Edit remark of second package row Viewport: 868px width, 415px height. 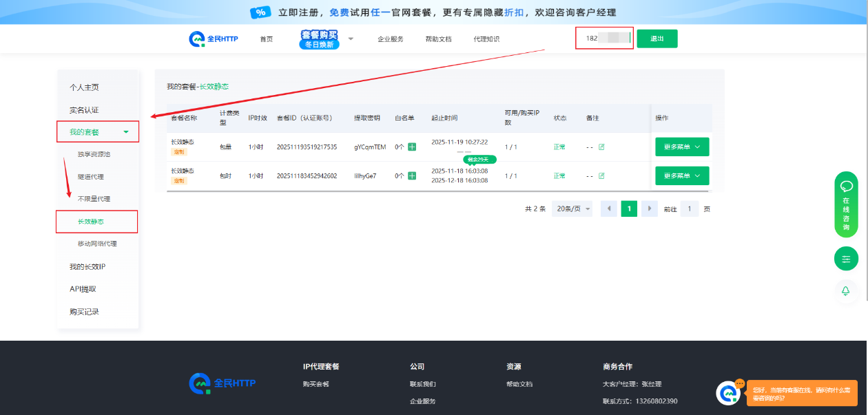601,175
